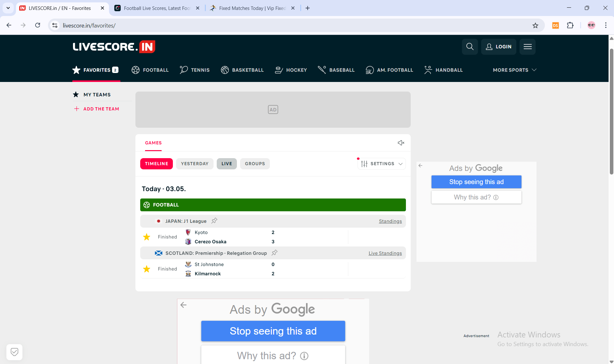Close the LIVESCORE.in Favorites browser tab
Screen dimensions: 614x364
point(102,8)
